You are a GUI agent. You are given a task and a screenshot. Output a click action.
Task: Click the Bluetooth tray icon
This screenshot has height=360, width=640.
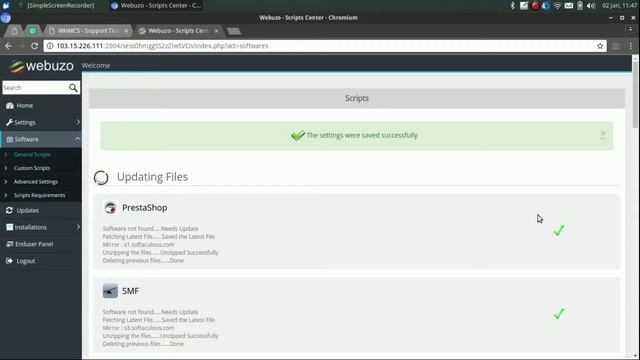click(513, 5)
